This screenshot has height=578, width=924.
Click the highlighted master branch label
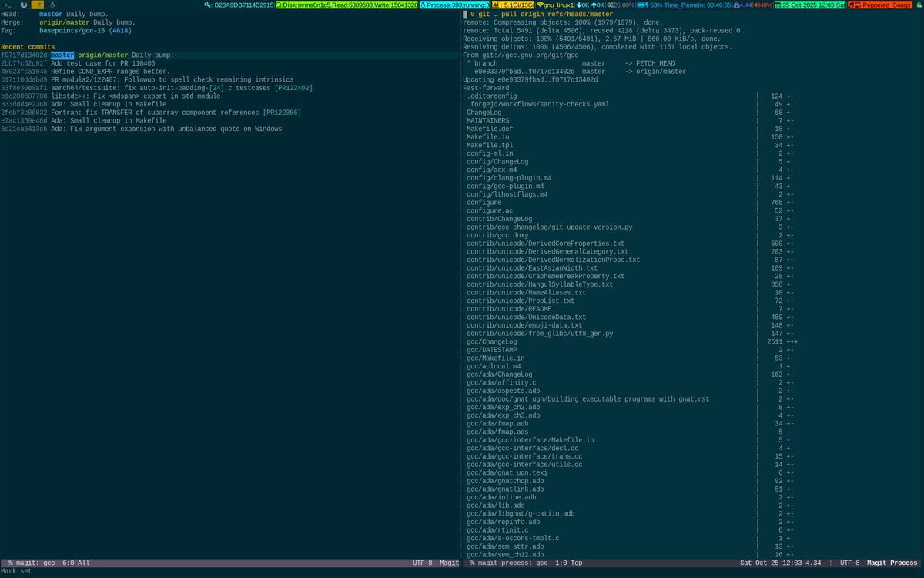point(62,55)
